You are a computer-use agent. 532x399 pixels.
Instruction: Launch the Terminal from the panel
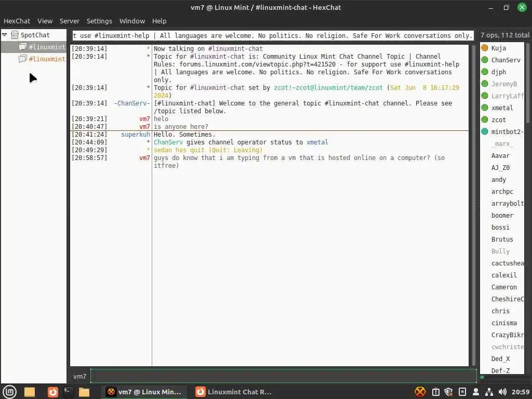pyautogui.click(x=68, y=392)
